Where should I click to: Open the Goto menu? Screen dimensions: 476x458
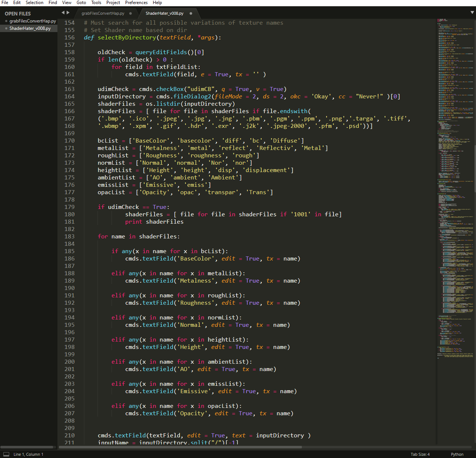(x=81, y=3)
